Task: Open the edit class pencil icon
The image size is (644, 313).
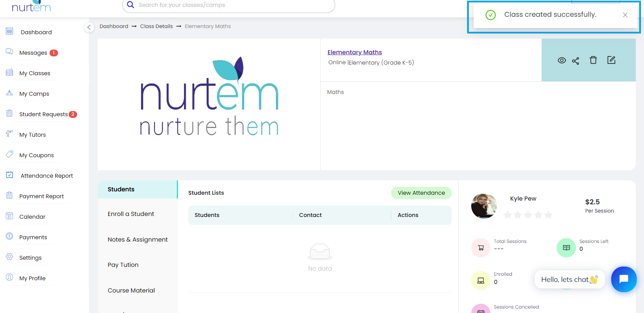Action: pos(611,60)
